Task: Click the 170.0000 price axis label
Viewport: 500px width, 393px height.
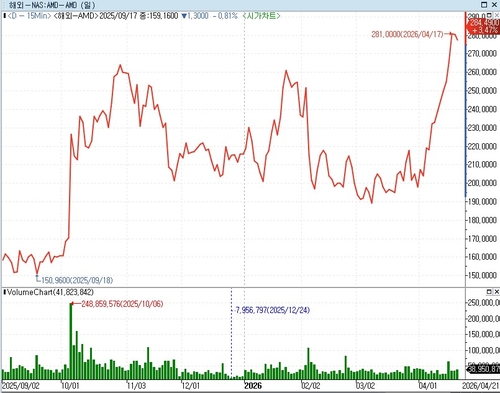Action: (482, 239)
